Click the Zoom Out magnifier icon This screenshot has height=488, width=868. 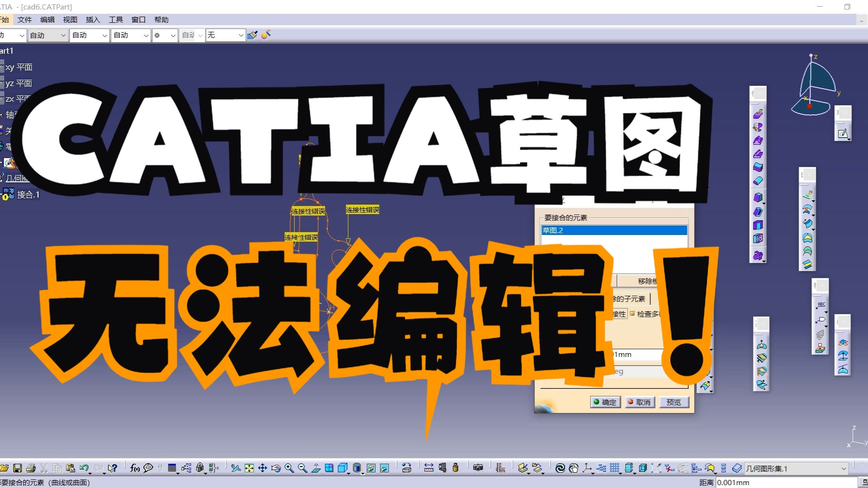coord(302,468)
